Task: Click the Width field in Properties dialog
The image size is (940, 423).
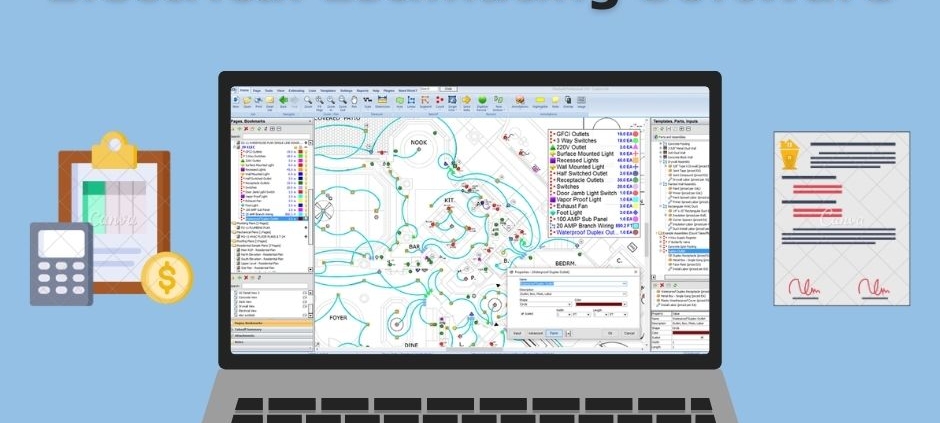Action: coord(564,315)
